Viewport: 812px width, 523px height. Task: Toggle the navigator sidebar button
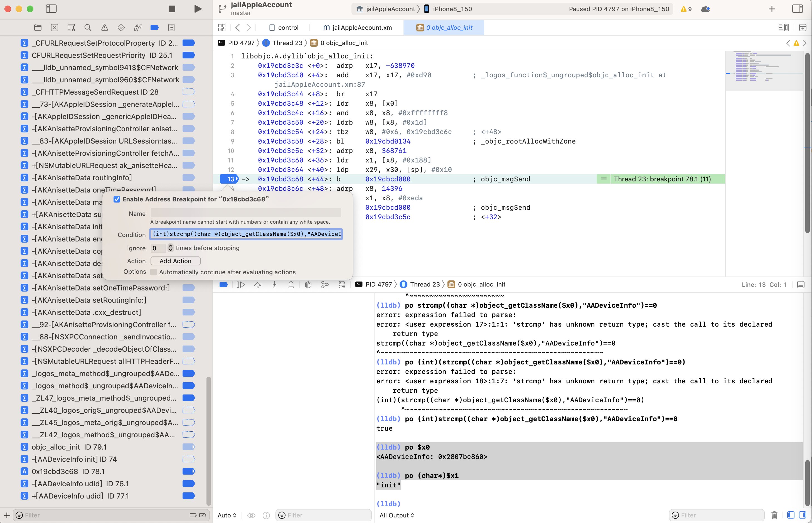(51, 9)
